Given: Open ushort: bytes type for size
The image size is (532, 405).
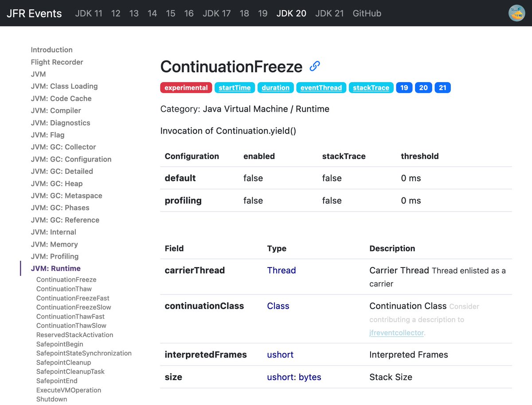Looking at the screenshot, I should coord(294,377).
